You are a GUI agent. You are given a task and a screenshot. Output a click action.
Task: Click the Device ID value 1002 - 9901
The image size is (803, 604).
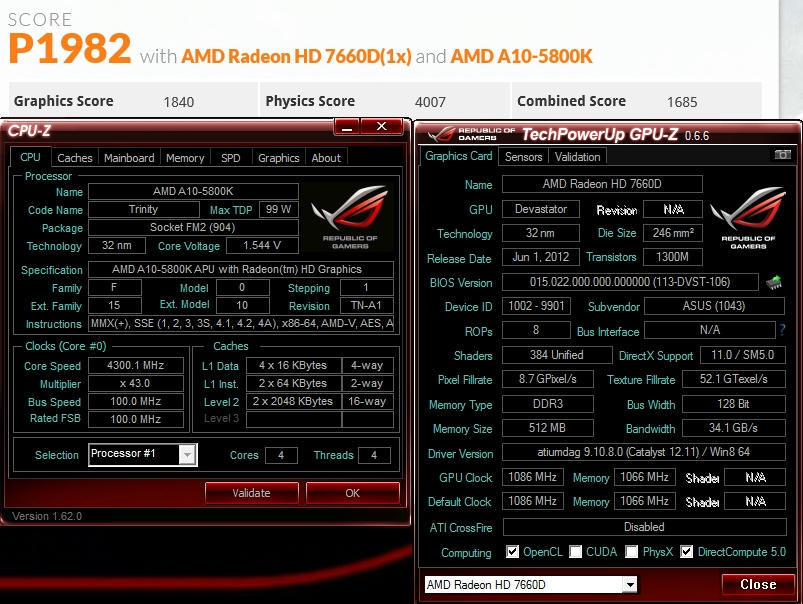[536, 306]
